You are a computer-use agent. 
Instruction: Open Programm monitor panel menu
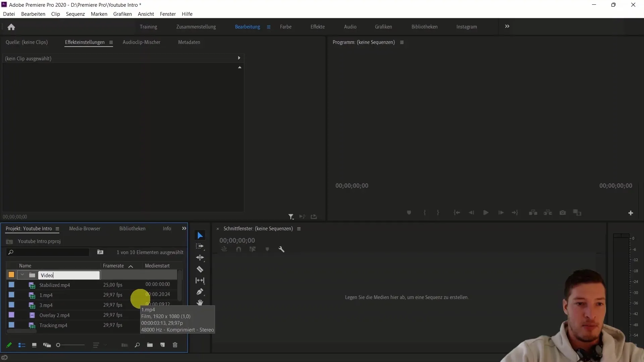(402, 43)
